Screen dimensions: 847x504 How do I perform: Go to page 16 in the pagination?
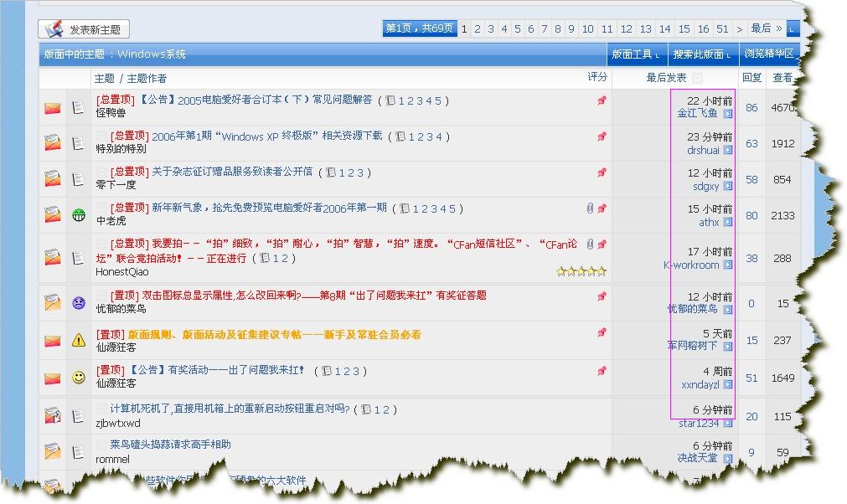[703, 28]
